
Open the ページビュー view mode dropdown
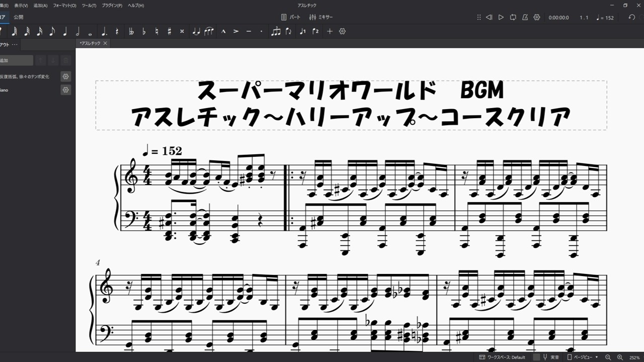[583, 357]
